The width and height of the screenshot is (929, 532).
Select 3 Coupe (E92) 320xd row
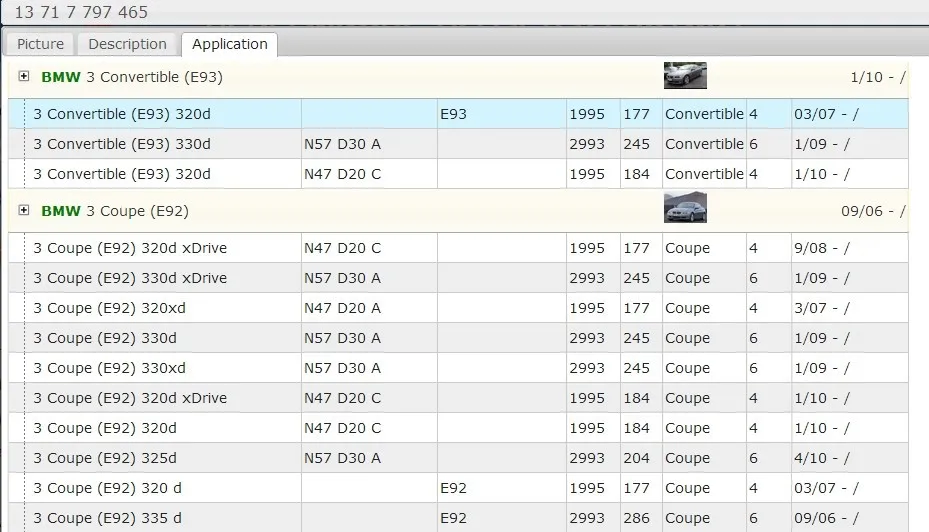458,308
